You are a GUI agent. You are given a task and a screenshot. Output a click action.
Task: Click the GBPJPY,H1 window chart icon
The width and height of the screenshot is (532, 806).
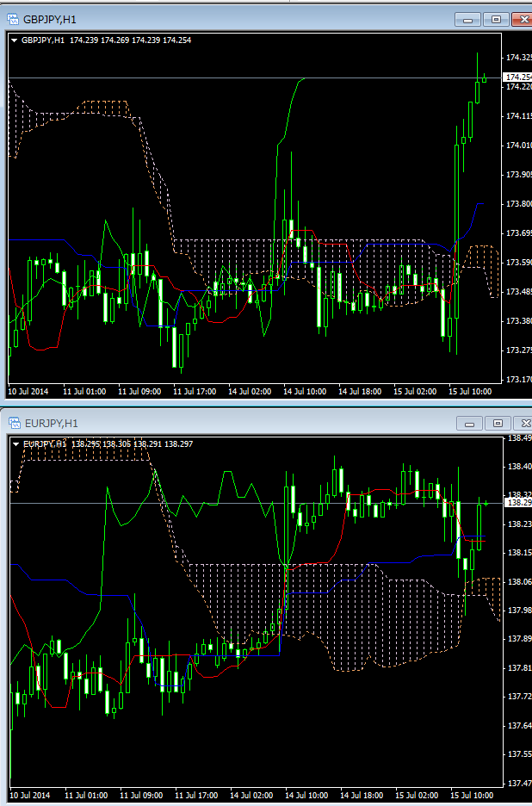point(13,20)
